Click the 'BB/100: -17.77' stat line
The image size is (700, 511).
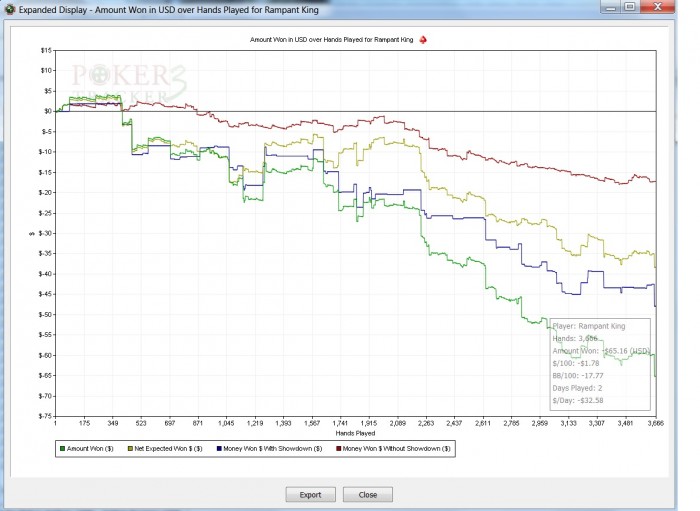point(578,376)
